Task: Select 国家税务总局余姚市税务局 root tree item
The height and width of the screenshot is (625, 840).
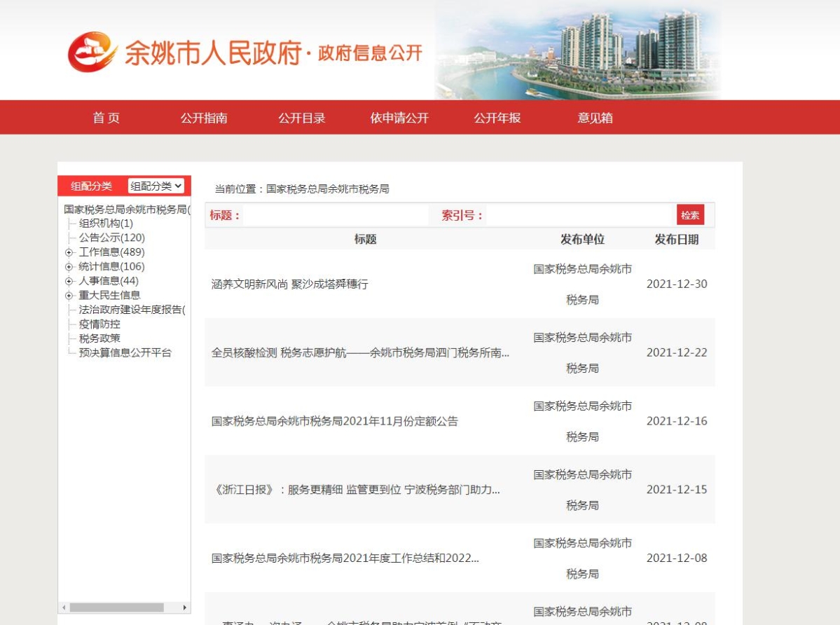Action: (126, 209)
